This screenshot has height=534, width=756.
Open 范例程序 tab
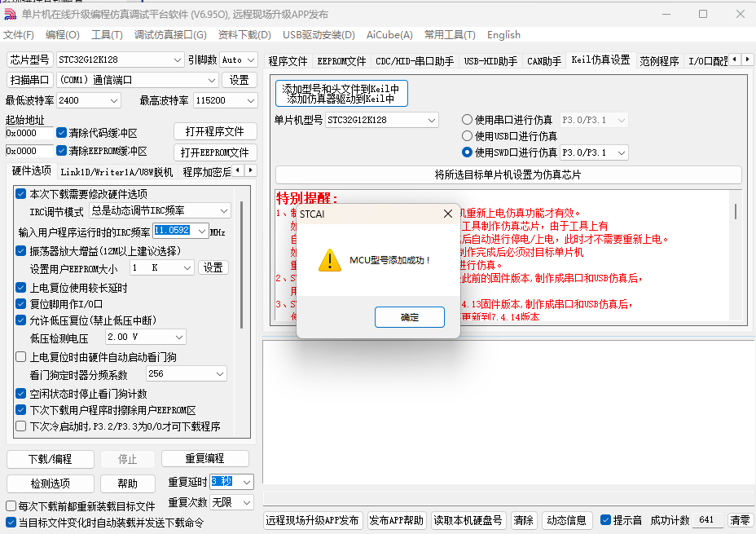point(659,61)
